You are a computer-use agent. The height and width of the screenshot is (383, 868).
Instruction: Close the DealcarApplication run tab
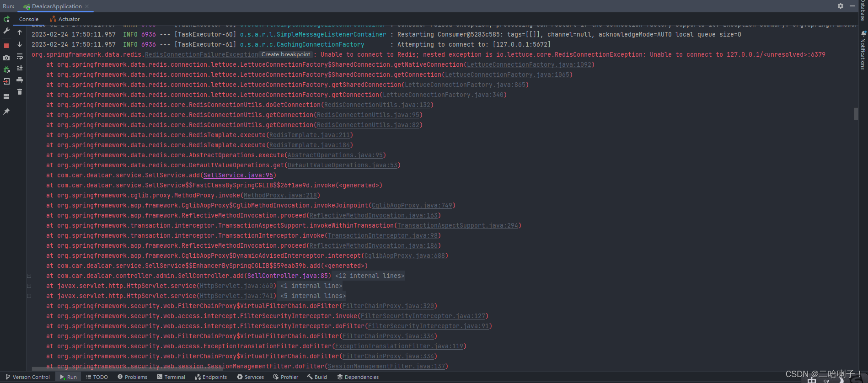(x=87, y=6)
